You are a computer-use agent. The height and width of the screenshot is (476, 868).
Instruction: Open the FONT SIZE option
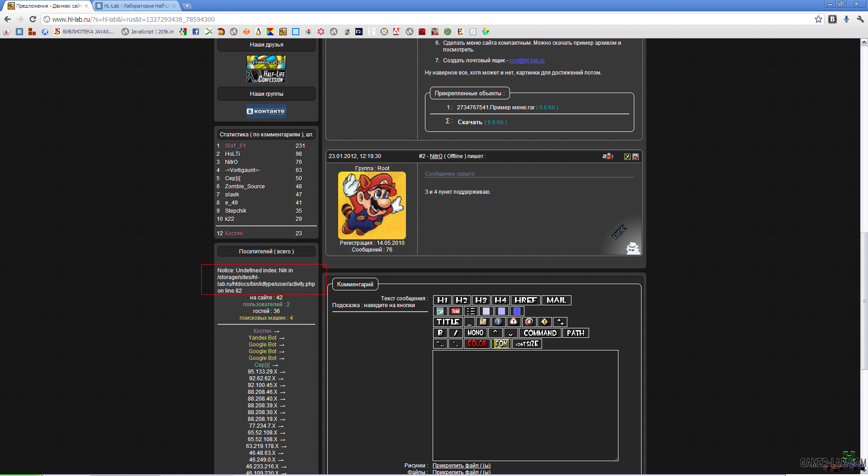pyautogui.click(x=527, y=344)
